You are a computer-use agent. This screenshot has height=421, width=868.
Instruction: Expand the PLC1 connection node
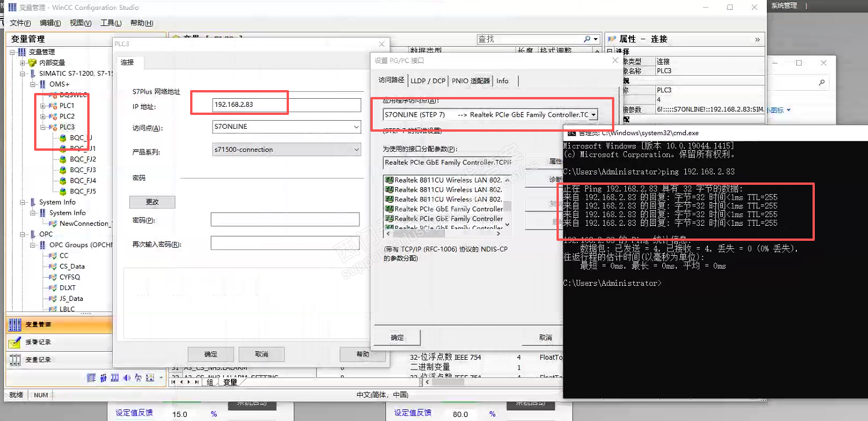point(43,106)
